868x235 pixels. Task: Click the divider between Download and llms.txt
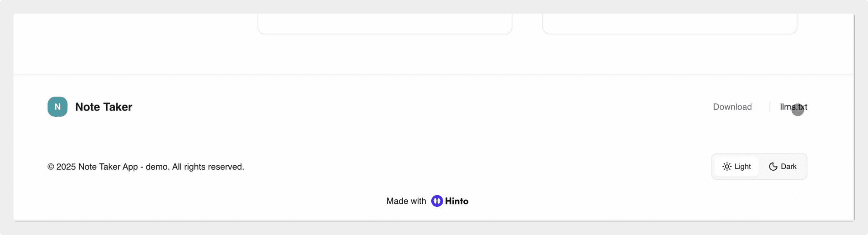770,107
